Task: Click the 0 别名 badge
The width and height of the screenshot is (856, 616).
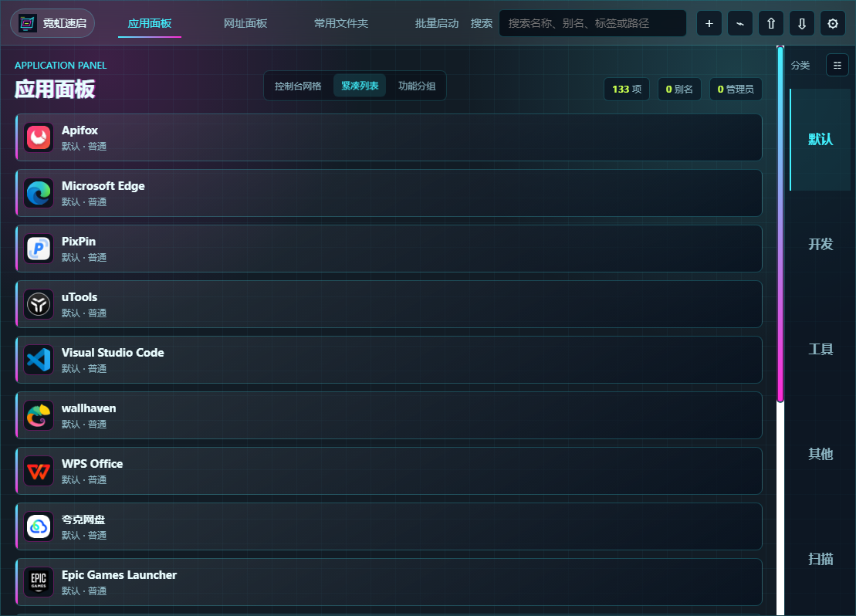Action: pyautogui.click(x=679, y=89)
